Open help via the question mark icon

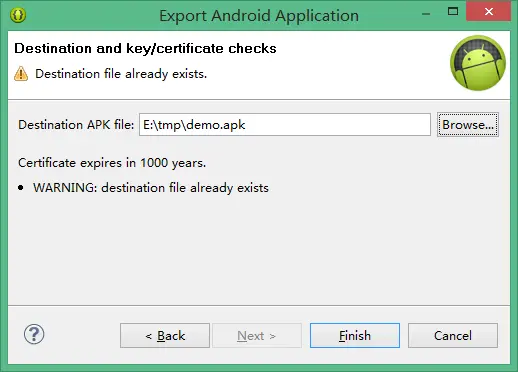point(34,334)
